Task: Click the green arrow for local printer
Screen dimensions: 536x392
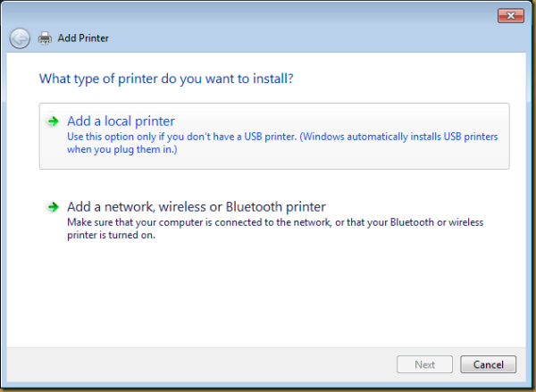Action: point(54,121)
